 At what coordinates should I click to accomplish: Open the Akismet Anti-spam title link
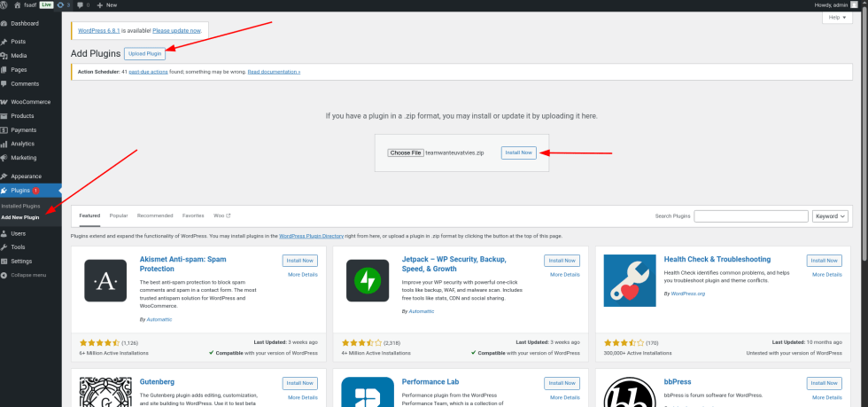coord(182,264)
